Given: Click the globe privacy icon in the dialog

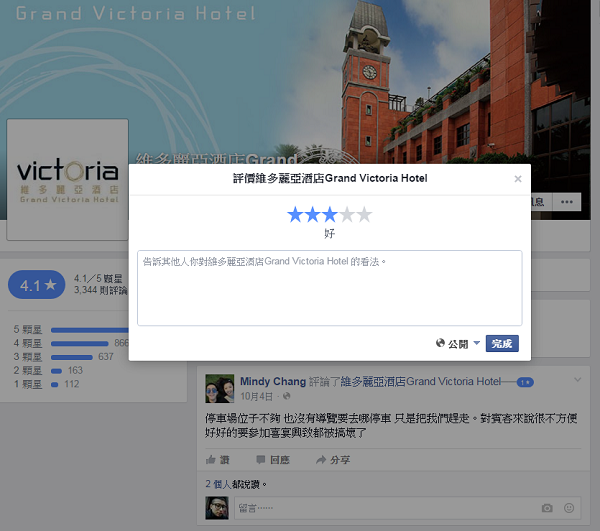Looking at the screenshot, I should [x=440, y=343].
